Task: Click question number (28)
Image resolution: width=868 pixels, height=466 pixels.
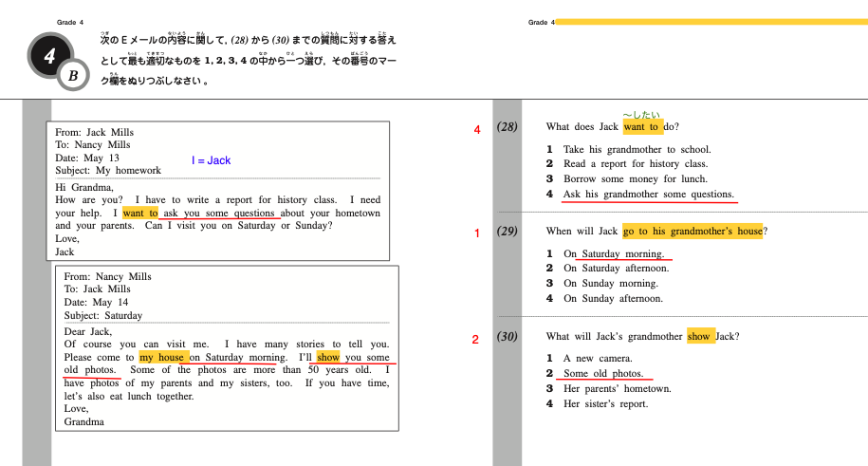Action: [508, 127]
